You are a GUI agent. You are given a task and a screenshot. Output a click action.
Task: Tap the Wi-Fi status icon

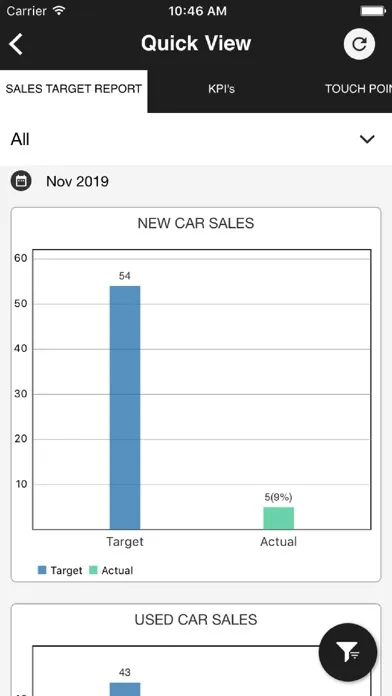click(x=59, y=11)
